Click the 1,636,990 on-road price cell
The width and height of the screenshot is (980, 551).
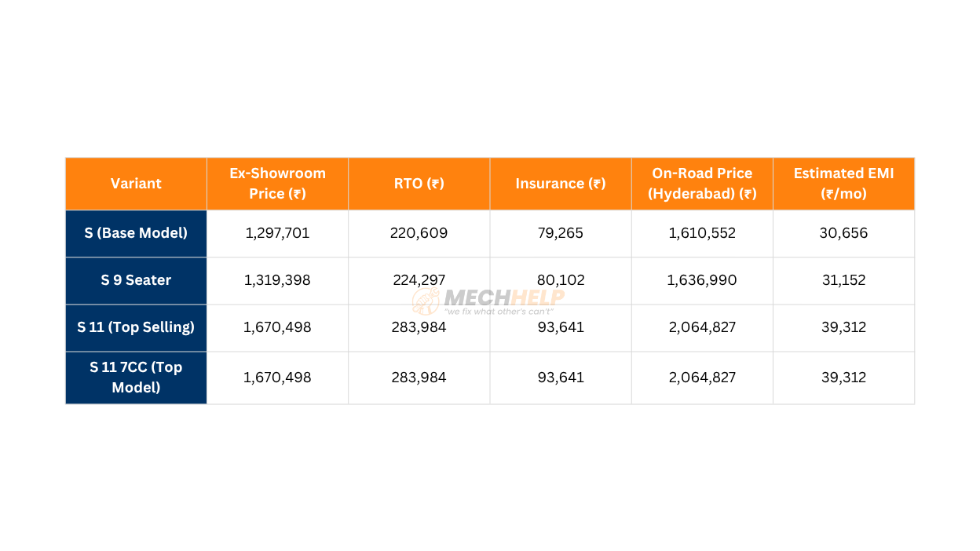click(x=702, y=280)
